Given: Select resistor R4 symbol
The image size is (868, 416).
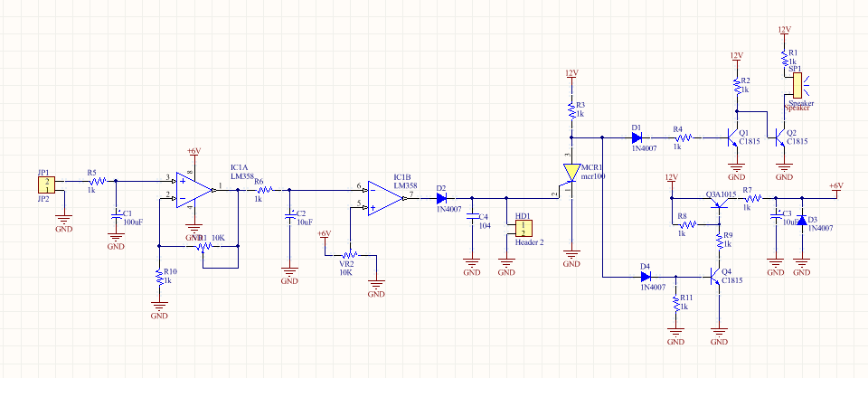Looking at the screenshot, I should pos(684,137).
